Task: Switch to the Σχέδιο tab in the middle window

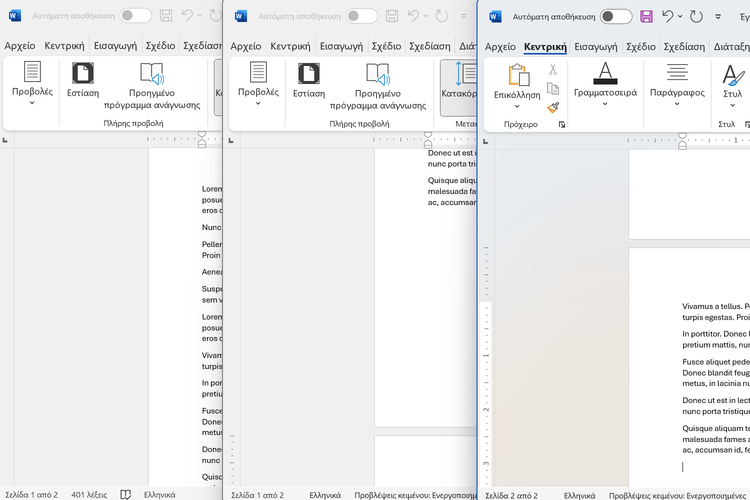Action: click(x=386, y=46)
